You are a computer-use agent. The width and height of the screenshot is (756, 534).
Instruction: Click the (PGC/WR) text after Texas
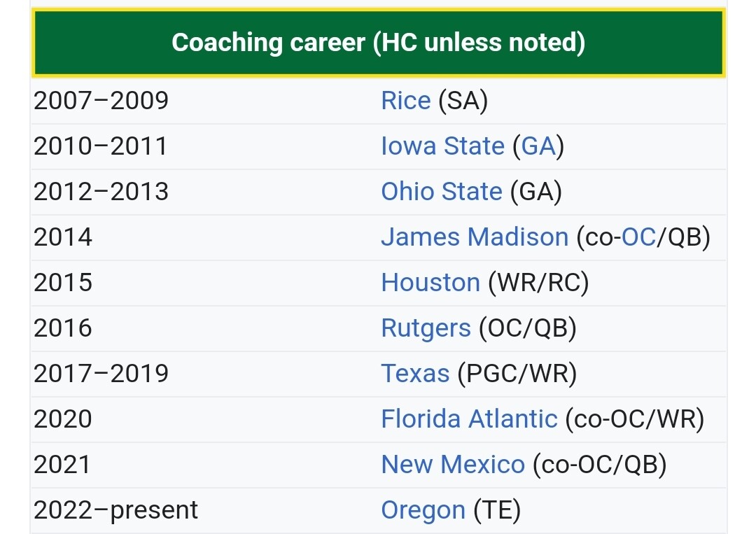517,374
